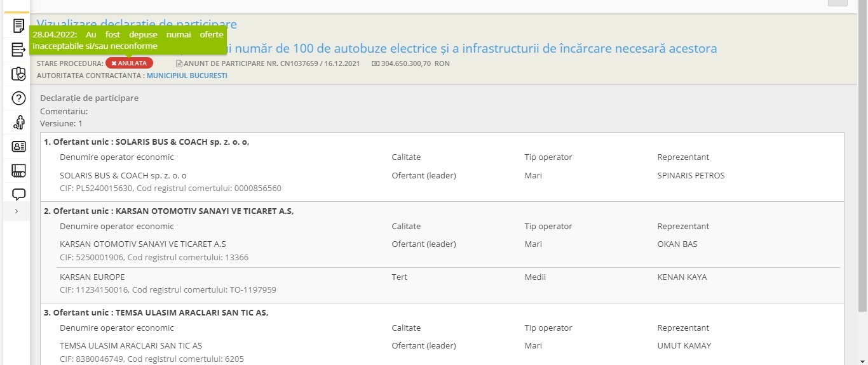Open the speech bubble messages icon
The width and height of the screenshot is (868, 365).
click(19, 194)
